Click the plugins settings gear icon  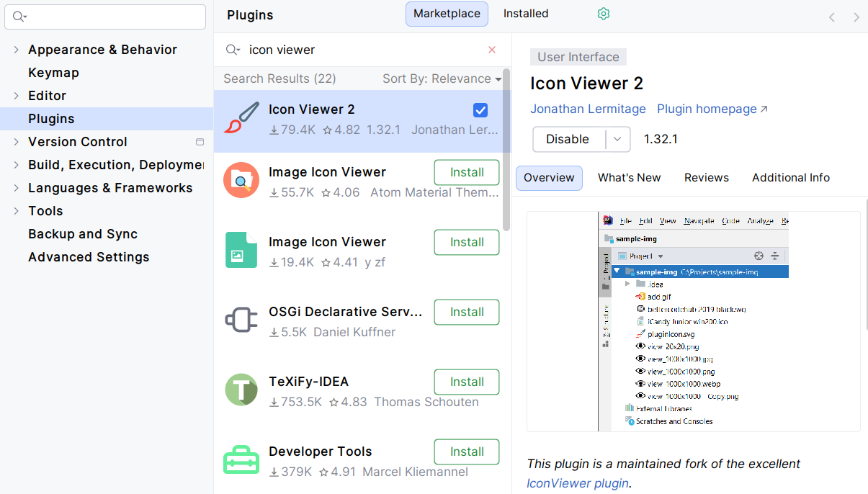tap(604, 14)
